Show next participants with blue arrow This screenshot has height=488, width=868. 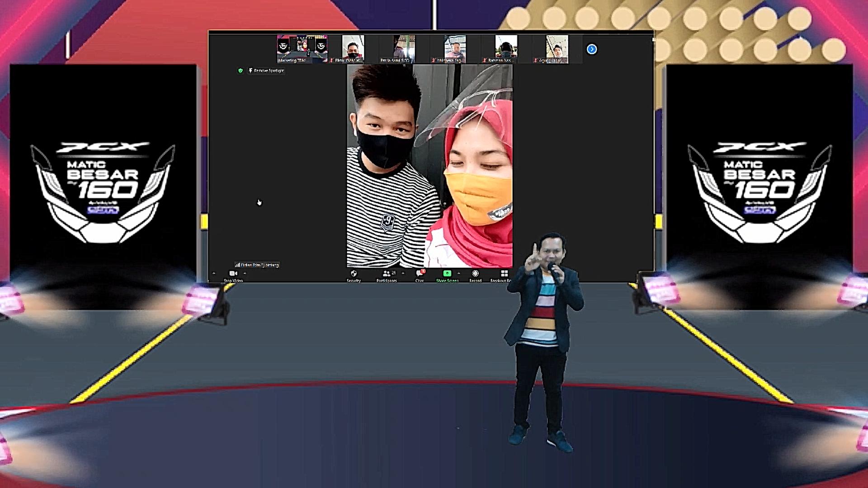tap(591, 49)
